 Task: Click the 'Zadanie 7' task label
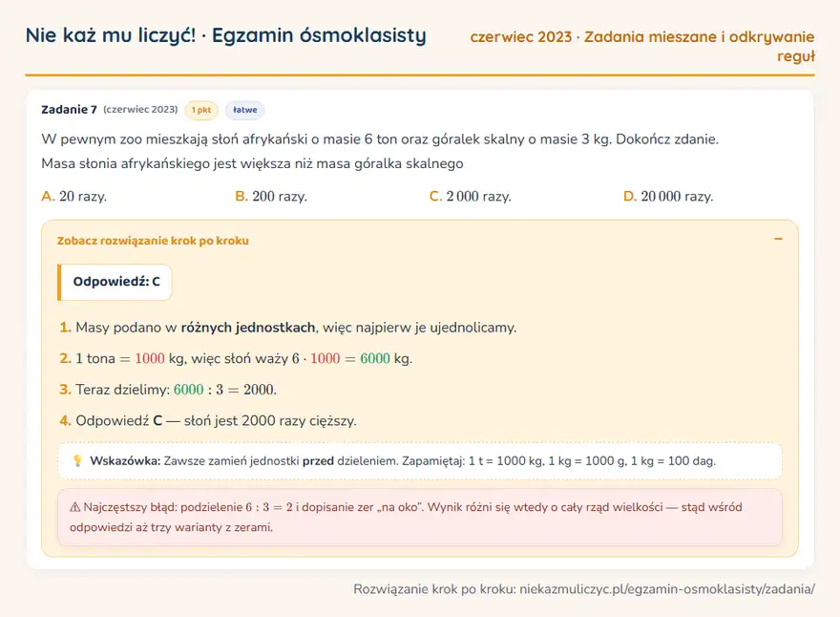click(x=69, y=109)
